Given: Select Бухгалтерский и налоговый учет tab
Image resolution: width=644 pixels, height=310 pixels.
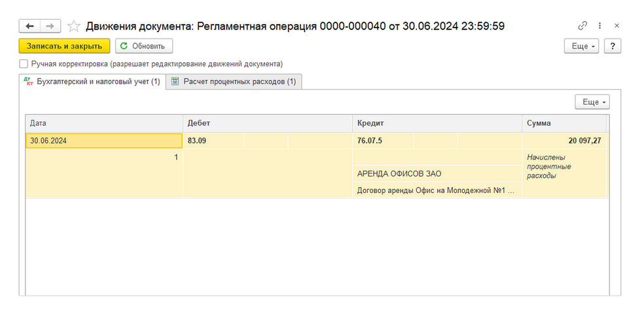Looking at the screenshot, I should click(x=92, y=82).
